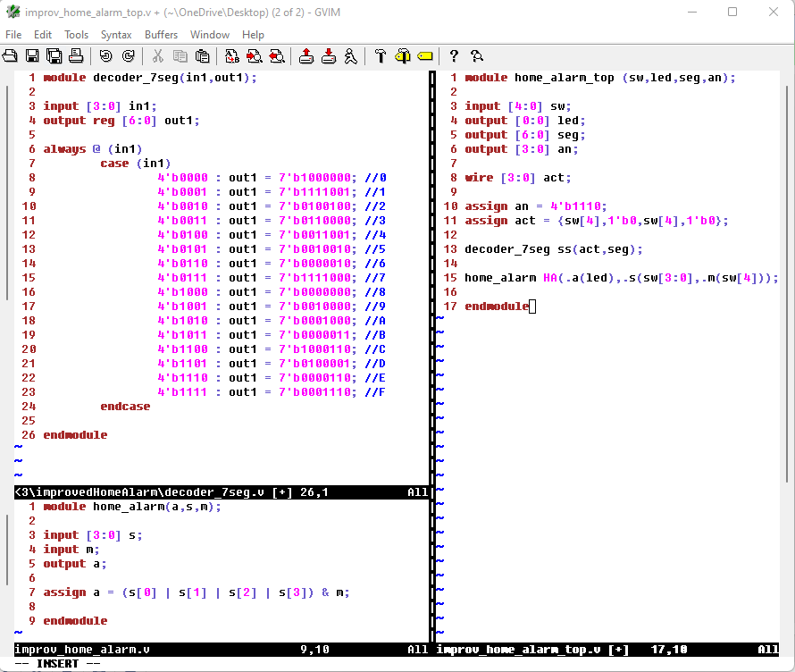Image resolution: width=795 pixels, height=672 pixels.
Task: Open Help with the question mark icon
Action: coord(454,56)
